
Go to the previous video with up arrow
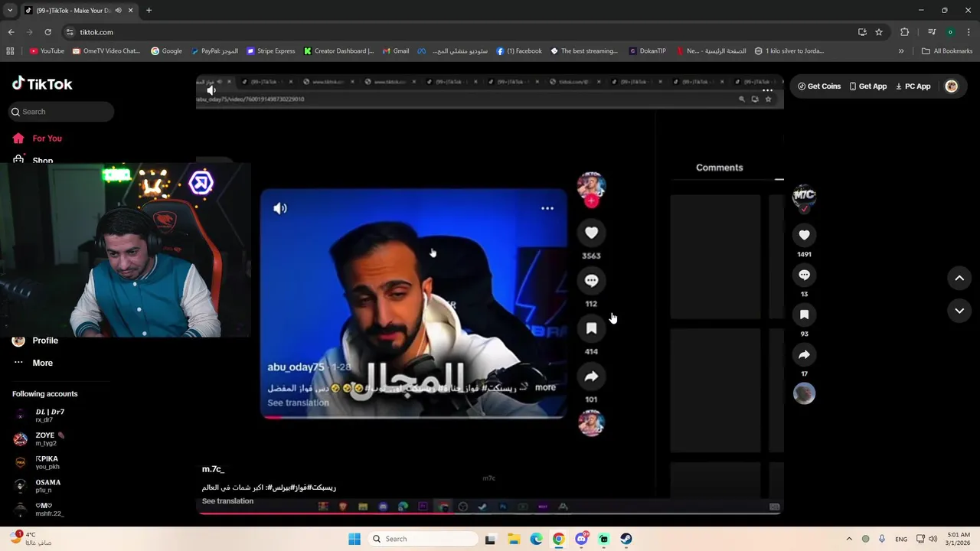click(959, 279)
